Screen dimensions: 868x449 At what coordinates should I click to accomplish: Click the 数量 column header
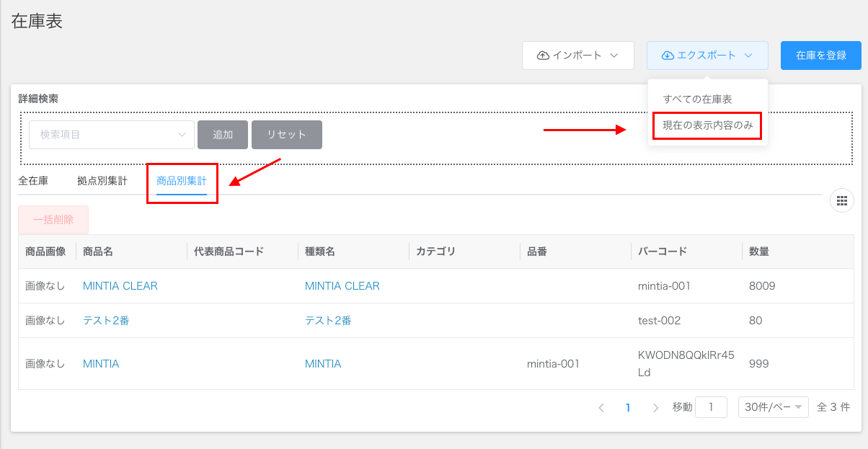click(759, 252)
